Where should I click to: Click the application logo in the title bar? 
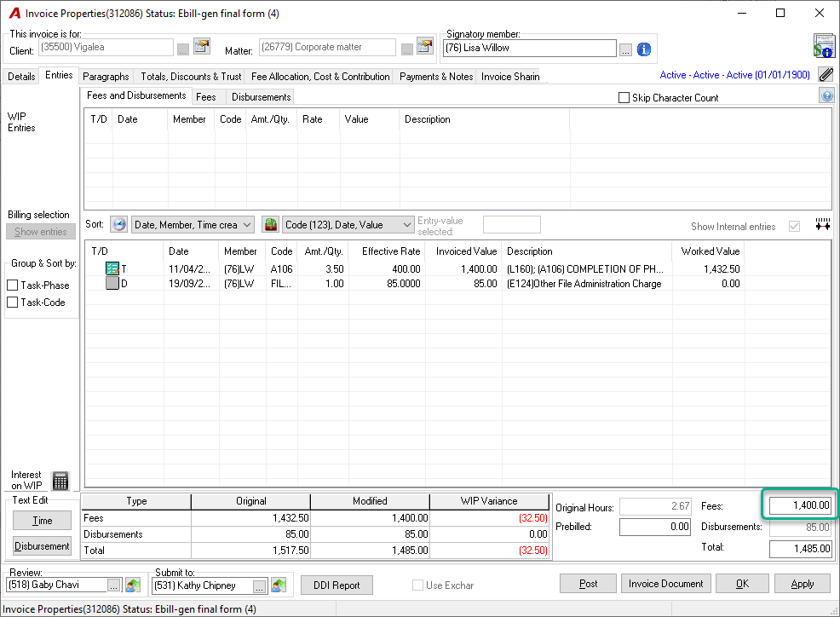coord(14,13)
